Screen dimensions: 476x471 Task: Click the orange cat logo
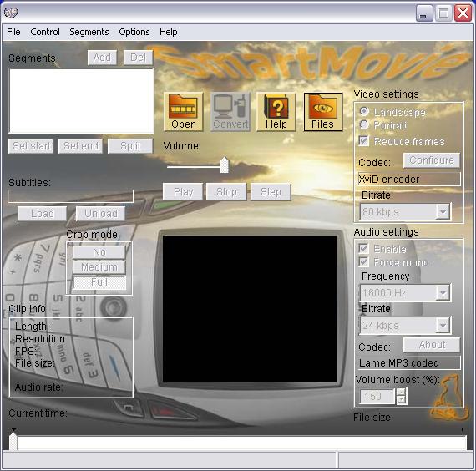click(x=448, y=398)
